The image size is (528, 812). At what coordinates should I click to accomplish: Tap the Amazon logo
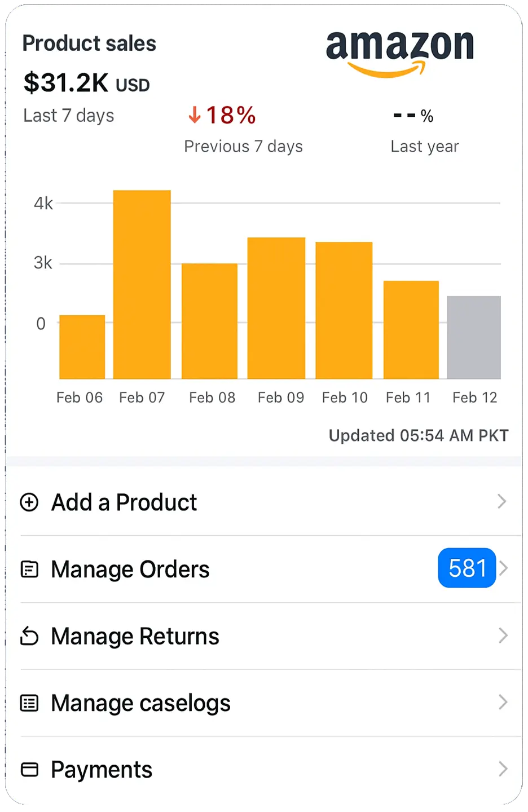(x=400, y=52)
